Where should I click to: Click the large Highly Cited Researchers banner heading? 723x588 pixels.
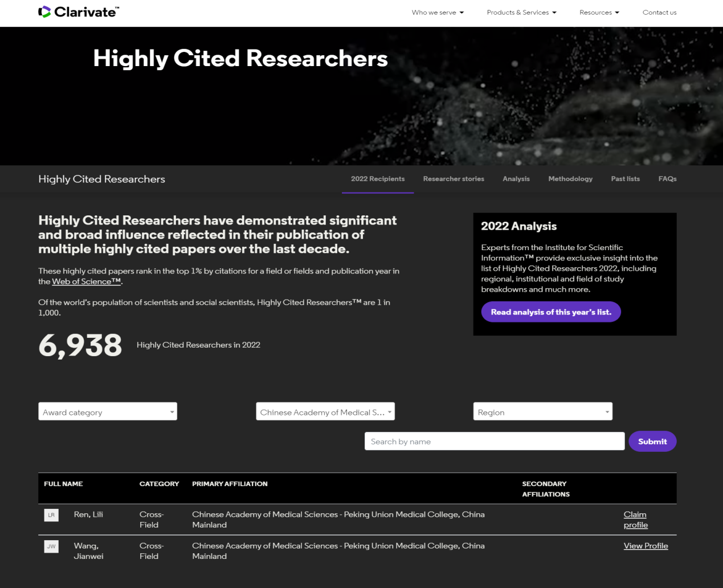point(240,58)
